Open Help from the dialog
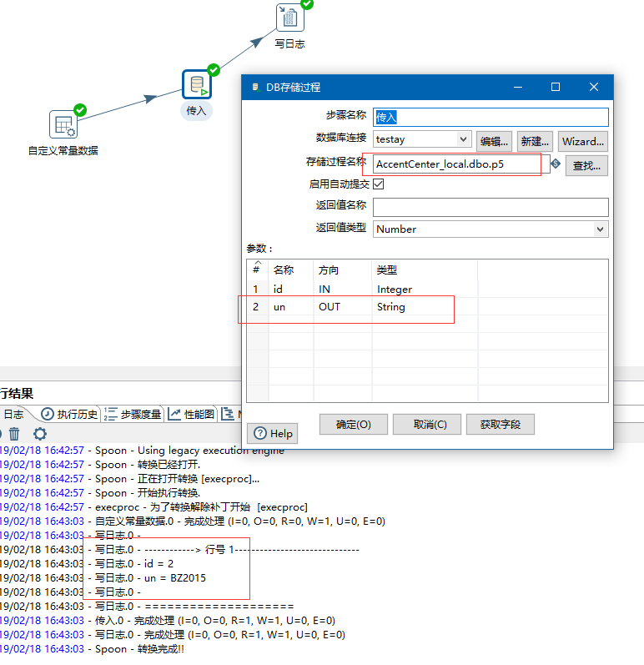This screenshot has width=644, height=665. (273, 433)
